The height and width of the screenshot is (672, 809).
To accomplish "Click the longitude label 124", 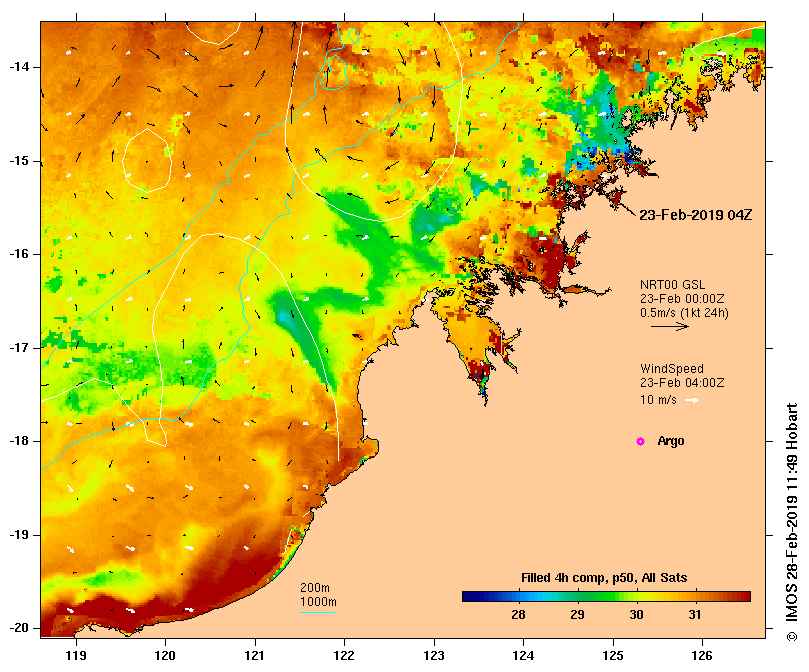I will coord(523,656).
